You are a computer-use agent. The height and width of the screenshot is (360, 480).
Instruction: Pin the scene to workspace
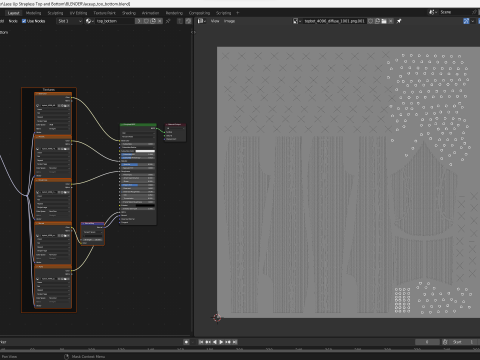tap(475, 12)
